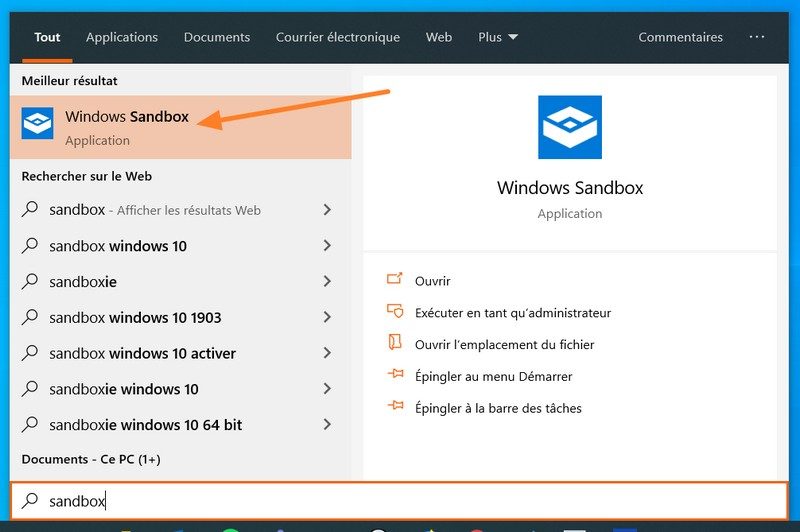Click the Windows Sandbox title in preview pane
This screenshot has width=800, height=532.
tap(570, 188)
